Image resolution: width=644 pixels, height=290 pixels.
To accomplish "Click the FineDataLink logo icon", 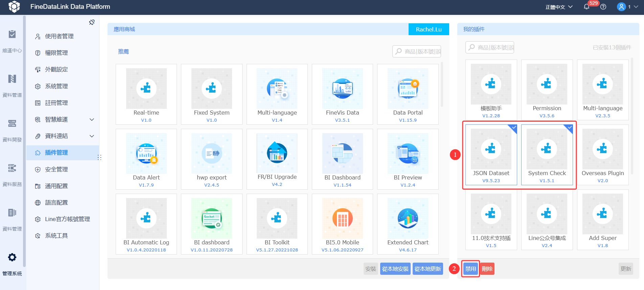I will (14, 6).
